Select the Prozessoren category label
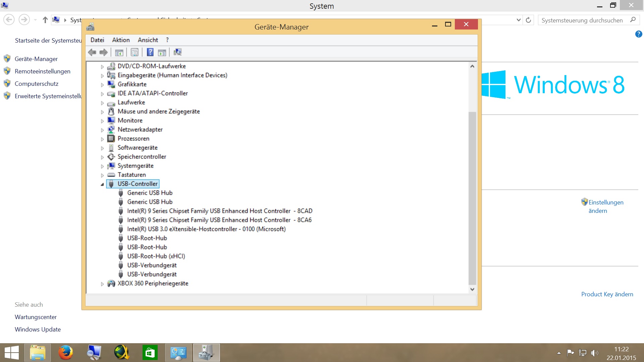Image resolution: width=644 pixels, height=362 pixels. pyautogui.click(x=133, y=139)
